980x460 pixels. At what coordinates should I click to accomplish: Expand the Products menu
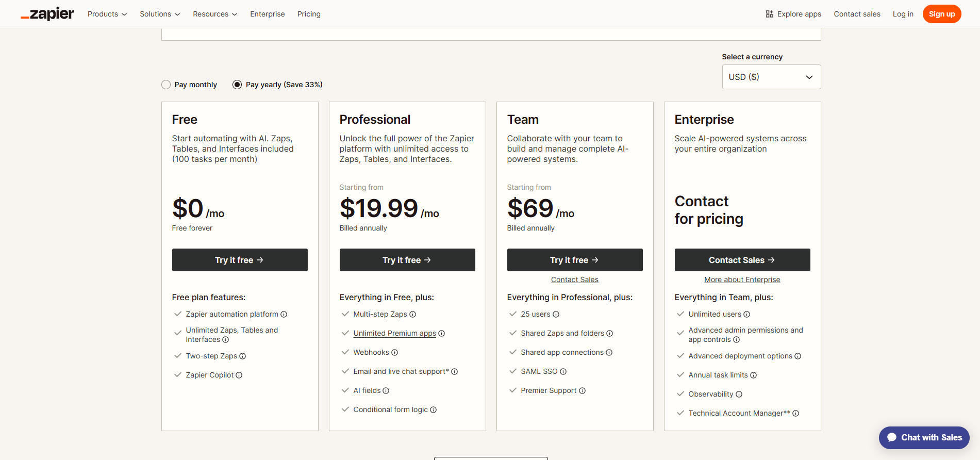coord(107,14)
